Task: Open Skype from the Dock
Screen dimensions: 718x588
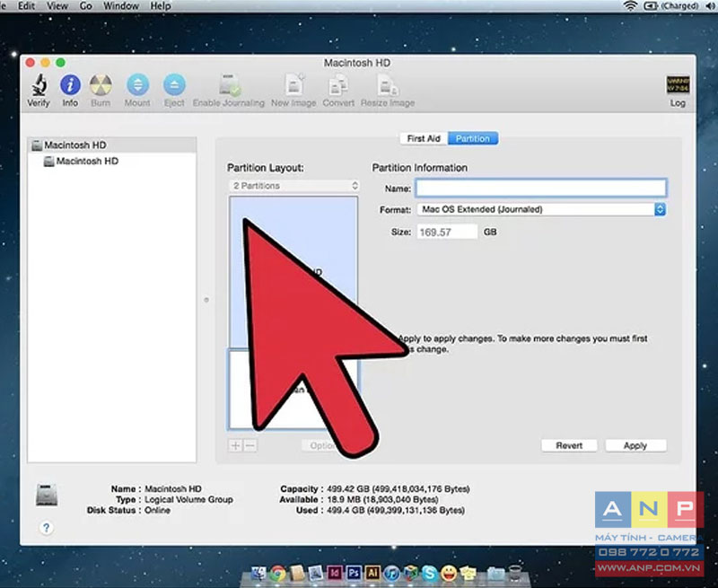Action: coord(430,573)
